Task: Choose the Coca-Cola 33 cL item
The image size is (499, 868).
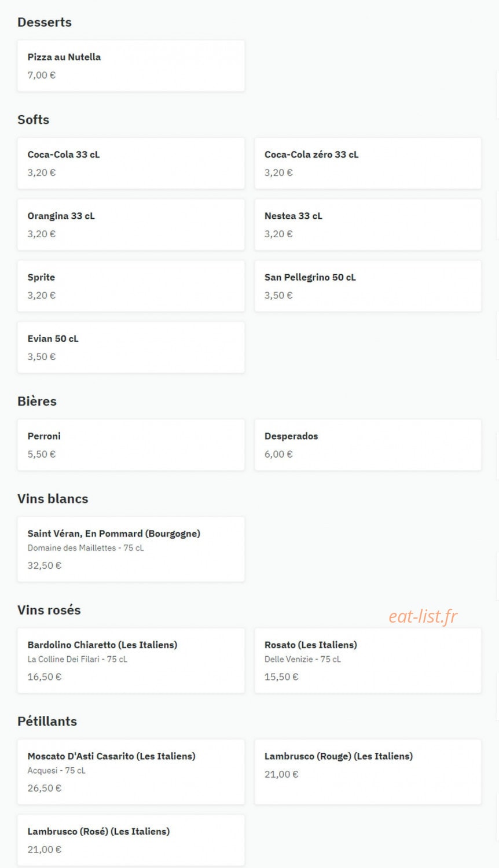Action: coord(131,163)
